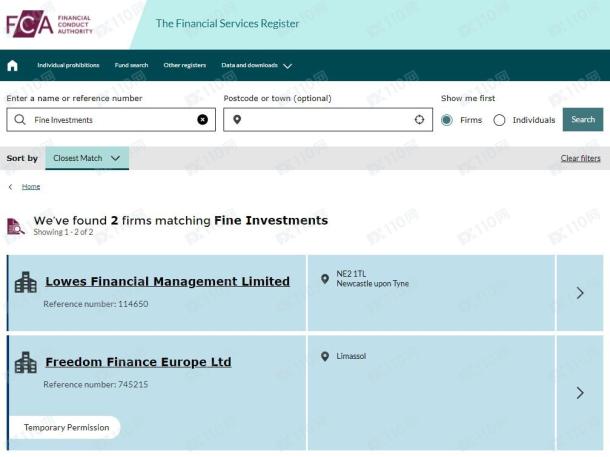Click the FCA logo
Image resolution: width=610 pixels, height=457 pixels.
click(49, 24)
